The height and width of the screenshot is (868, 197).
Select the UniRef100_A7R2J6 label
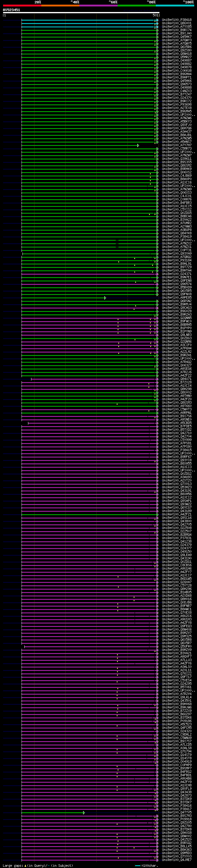point(177,372)
